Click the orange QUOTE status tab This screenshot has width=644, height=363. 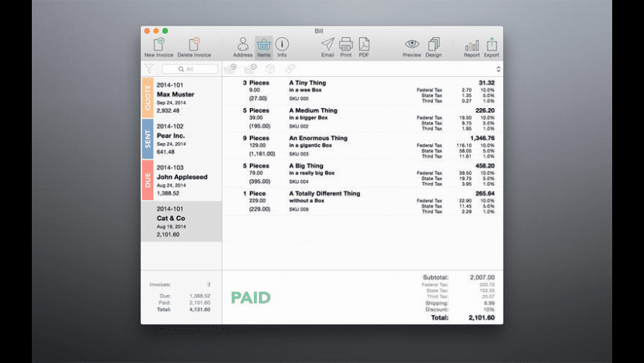148,98
